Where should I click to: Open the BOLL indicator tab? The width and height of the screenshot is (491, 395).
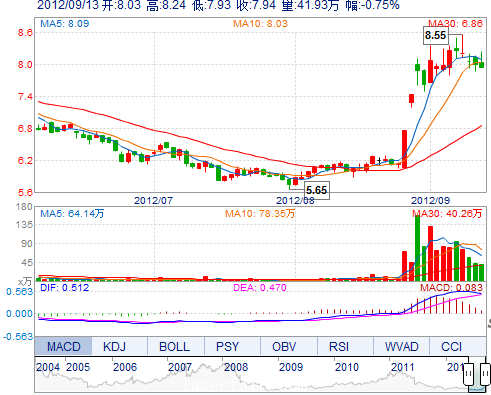pos(174,346)
